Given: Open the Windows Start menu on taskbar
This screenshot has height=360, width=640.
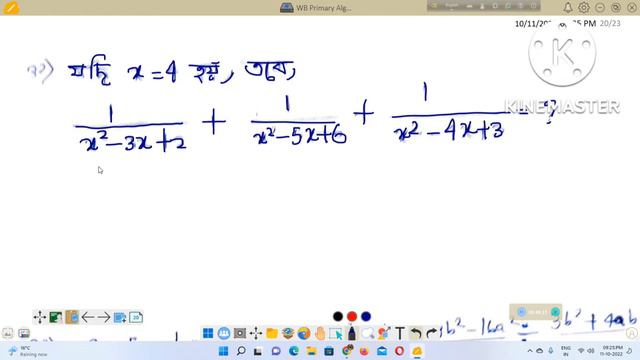Looking at the screenshot, I should (x=223, y=351).
